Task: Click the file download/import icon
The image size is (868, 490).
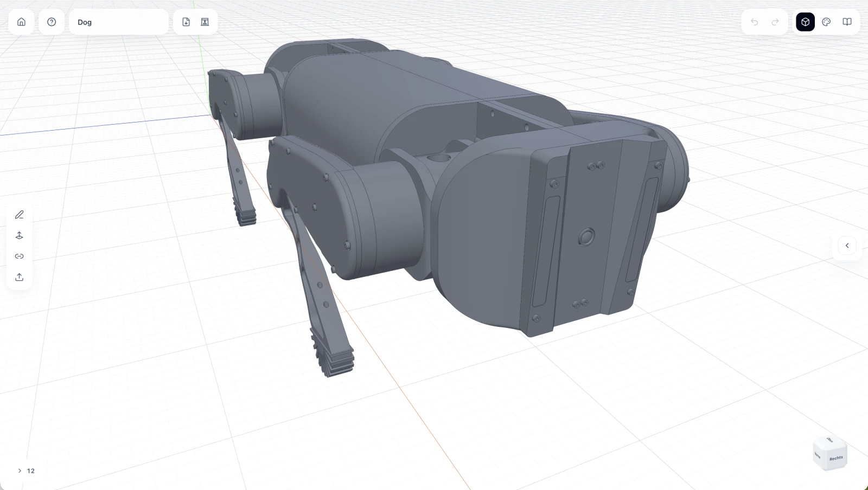Action: (186, 22)
